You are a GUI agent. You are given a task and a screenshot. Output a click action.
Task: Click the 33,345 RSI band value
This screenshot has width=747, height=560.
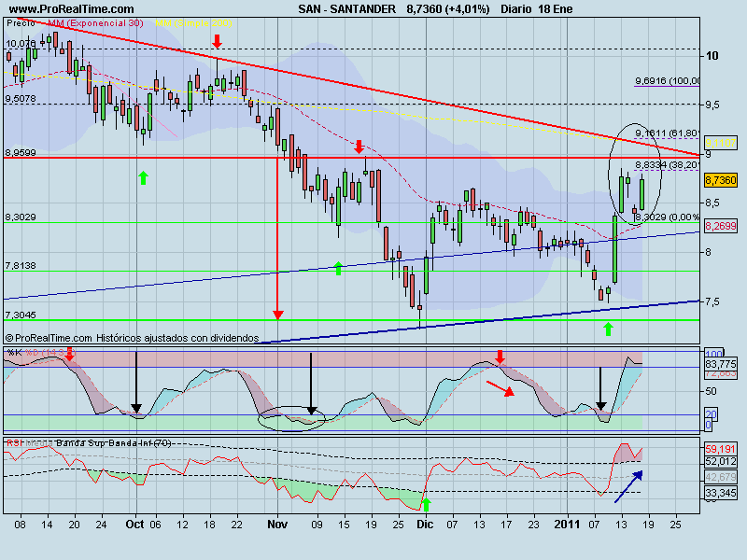721,493
